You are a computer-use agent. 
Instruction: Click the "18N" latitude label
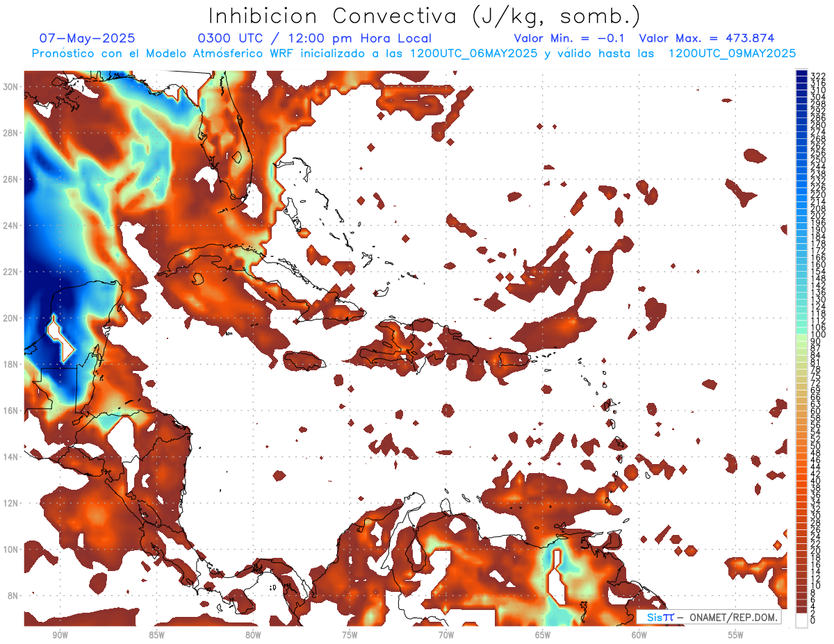(11, 364)
